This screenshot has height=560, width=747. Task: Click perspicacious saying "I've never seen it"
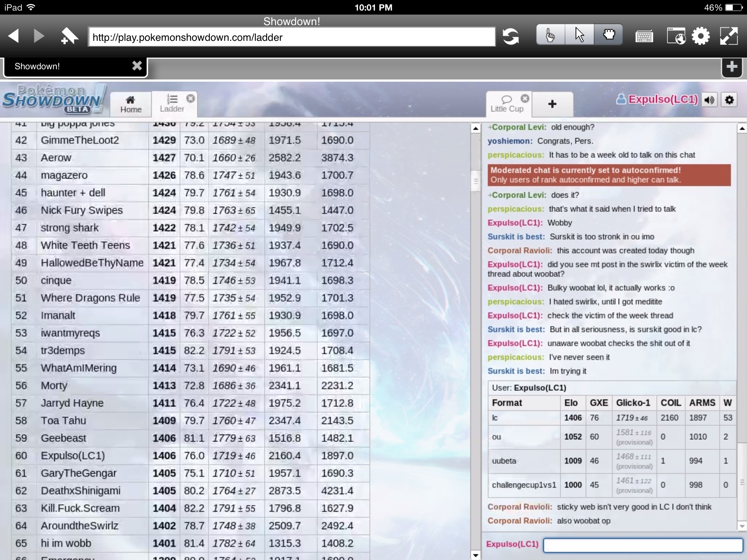click(x=516, y=357)
